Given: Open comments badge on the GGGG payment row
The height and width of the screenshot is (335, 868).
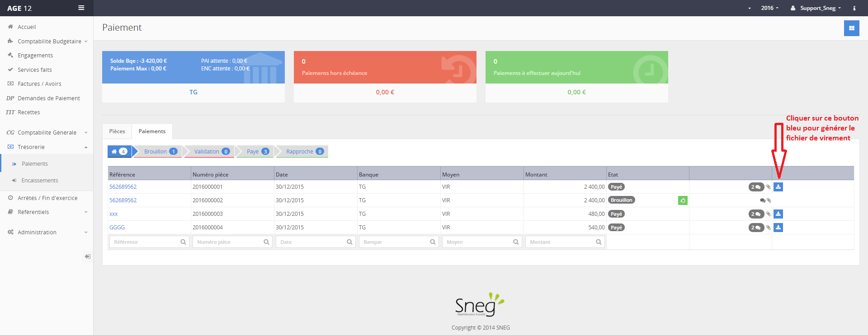Looking at the screenshot, I should (x=756, y=228).
